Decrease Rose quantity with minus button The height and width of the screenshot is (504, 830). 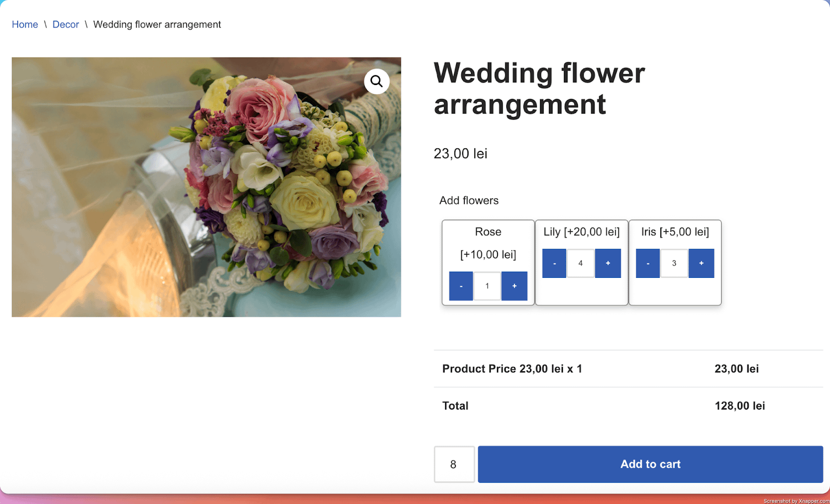(461, 286)
